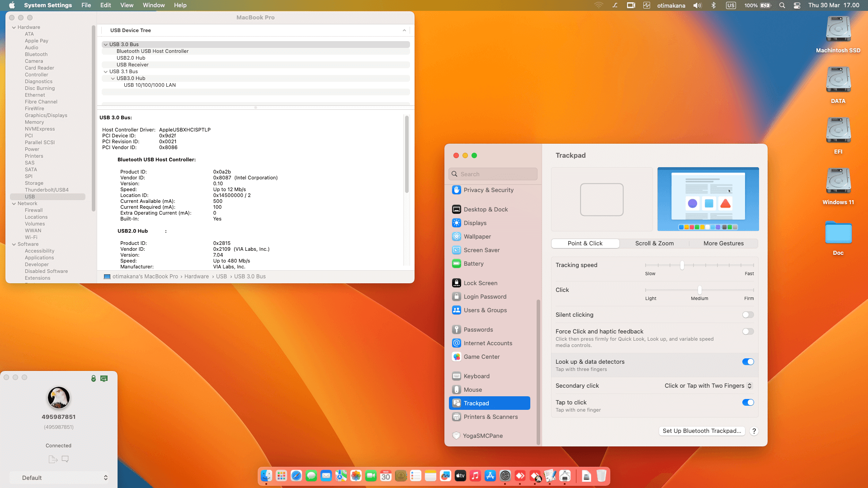The image size is (868, 488).
Task: Open Privacy & Security settings
Action: 488,190
